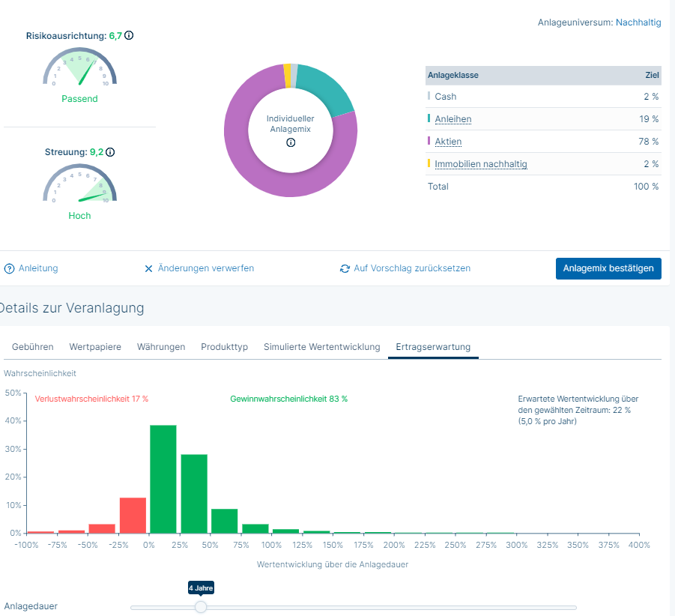Click the refresh icon for Vorschlag zurücksetzen
The image size is (675, 616).
pyautogui.click(x=345, y=268)
